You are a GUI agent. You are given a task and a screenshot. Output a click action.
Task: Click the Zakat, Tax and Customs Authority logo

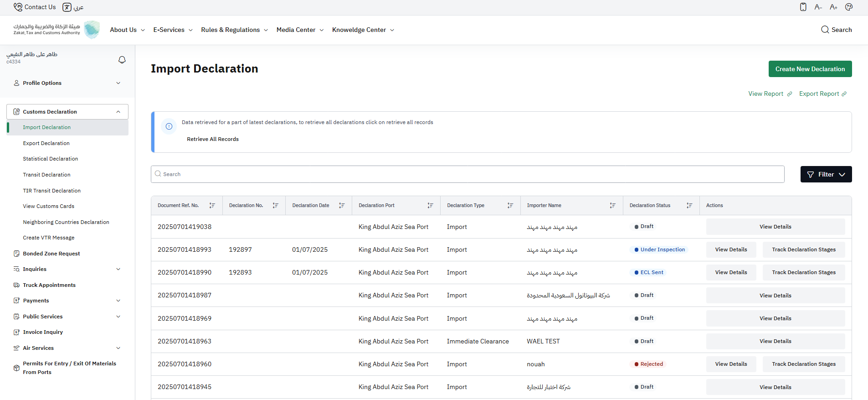pyautogui.click(x=56, y=30)
